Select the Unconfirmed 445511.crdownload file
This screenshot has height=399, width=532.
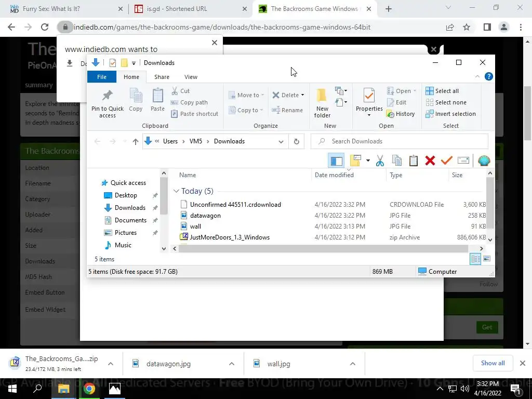click(235, 205)
